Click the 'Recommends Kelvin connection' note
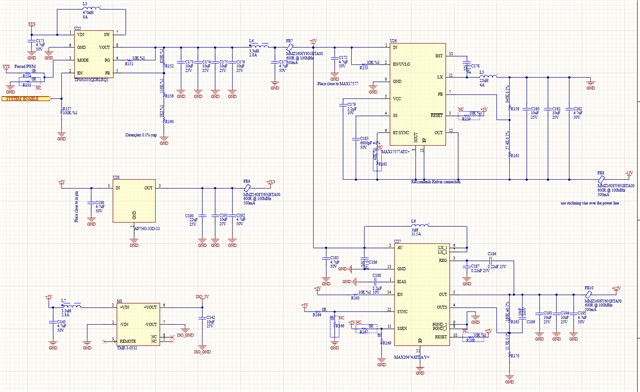 coord(436,182)
